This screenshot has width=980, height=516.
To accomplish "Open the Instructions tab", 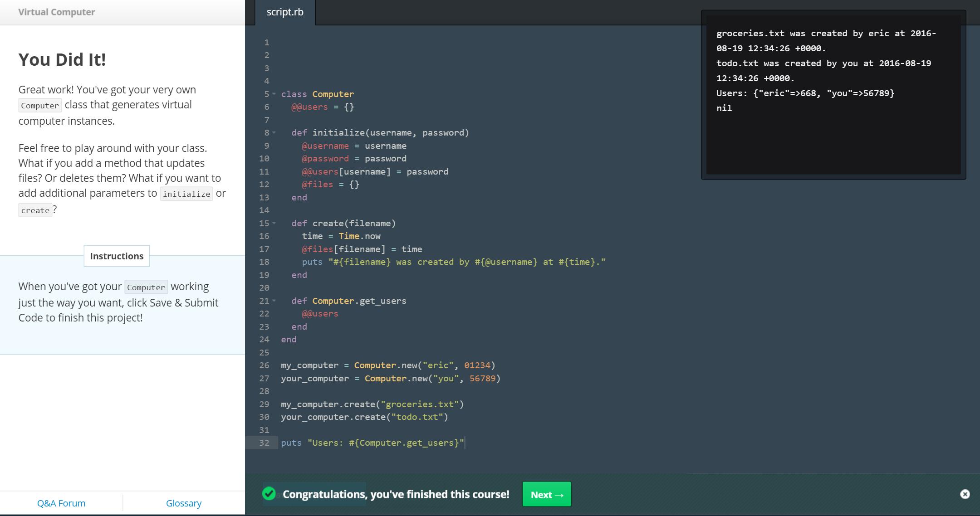I will click(x=117, y=256).
